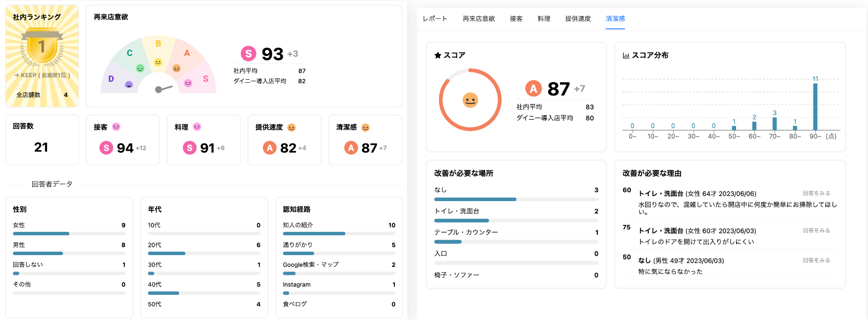Click the 40代 row label
The height and width of the screenshot is (320, 868).
[x=154, y=284]
